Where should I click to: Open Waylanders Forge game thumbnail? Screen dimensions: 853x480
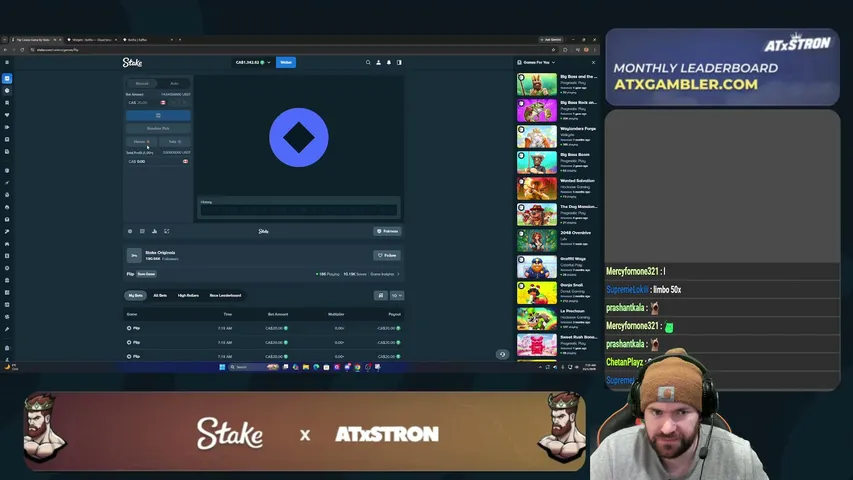(537, 137)
